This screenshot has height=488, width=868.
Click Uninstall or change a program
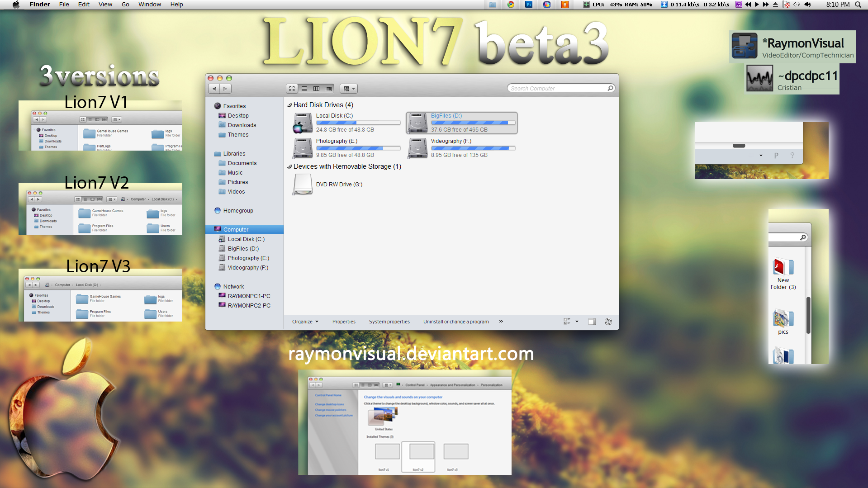[455, 322]
